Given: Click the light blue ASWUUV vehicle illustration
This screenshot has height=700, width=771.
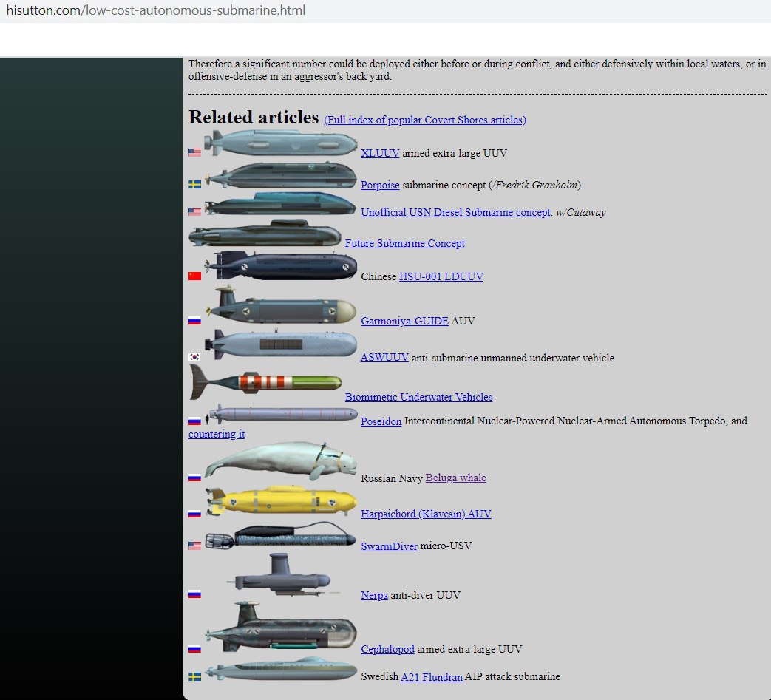Looking at the screenshot, I should click(x=280, y=344).
